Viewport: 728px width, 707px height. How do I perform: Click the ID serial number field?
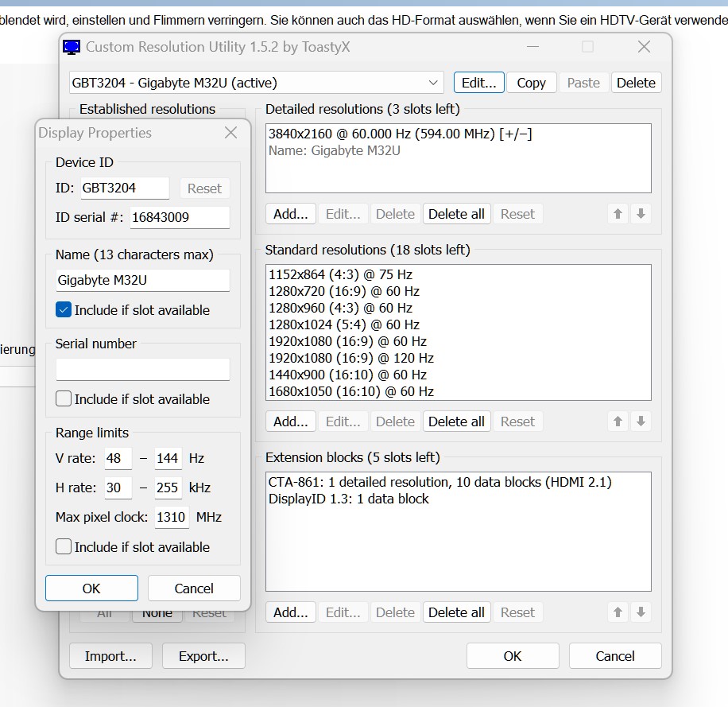coord(180,217)
